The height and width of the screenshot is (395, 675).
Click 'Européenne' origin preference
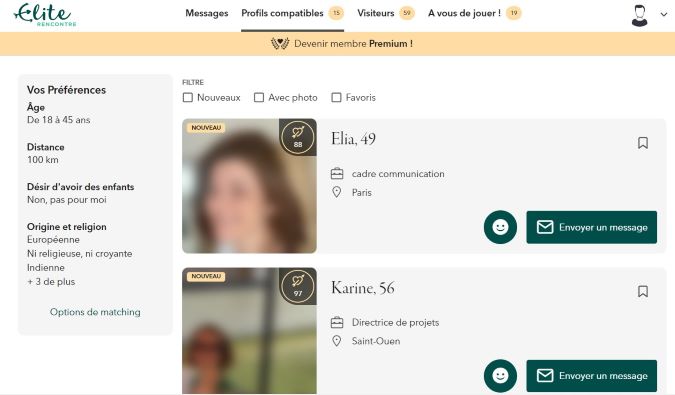tap(53, 240)
